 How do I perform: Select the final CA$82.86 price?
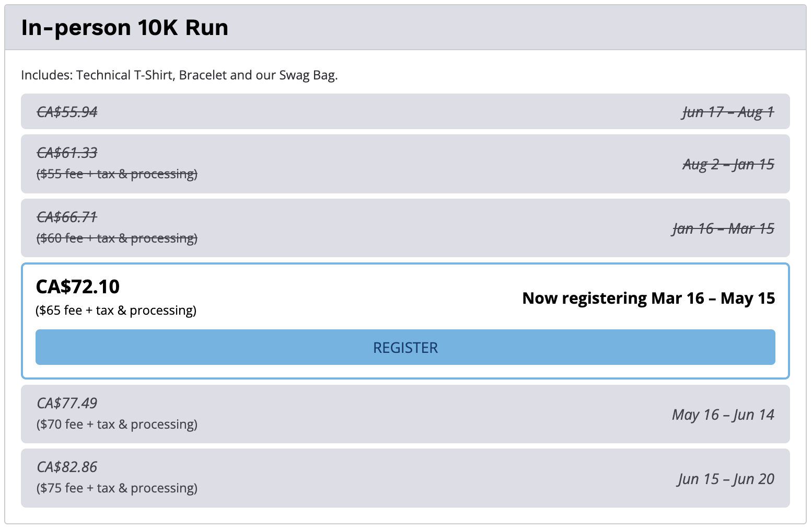(x=67, y=467)
